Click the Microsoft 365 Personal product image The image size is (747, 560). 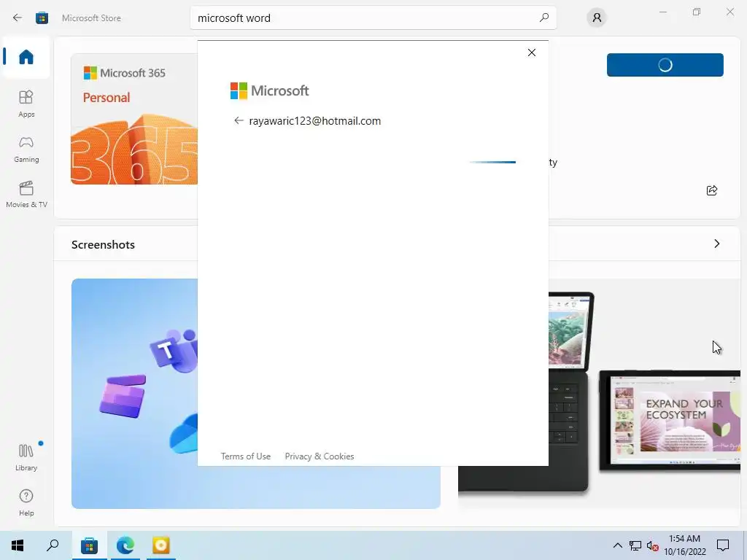(x=134, y=119)
